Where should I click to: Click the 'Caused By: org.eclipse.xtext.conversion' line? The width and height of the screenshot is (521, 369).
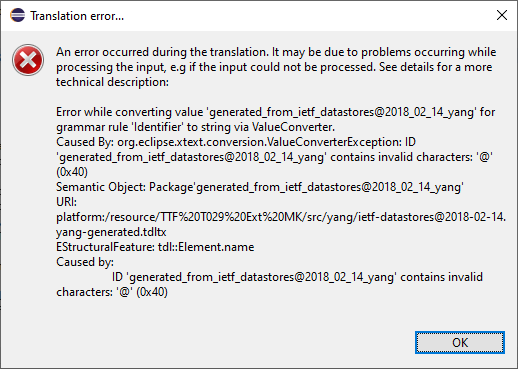[x=236, y=142]
